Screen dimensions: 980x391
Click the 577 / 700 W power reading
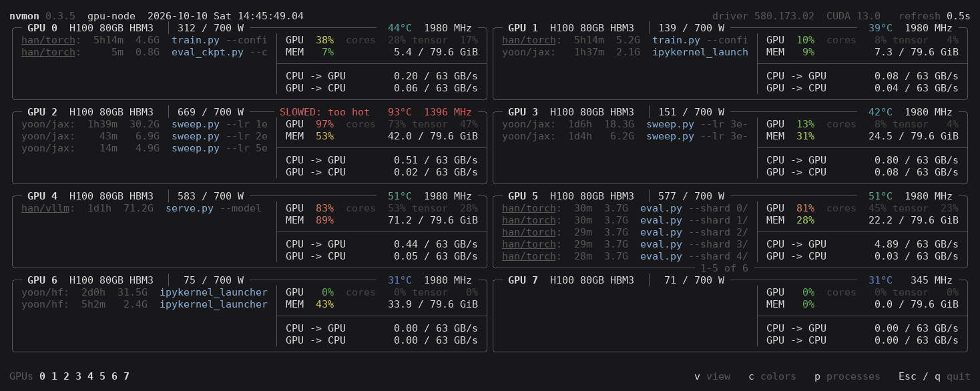(692, 196)
